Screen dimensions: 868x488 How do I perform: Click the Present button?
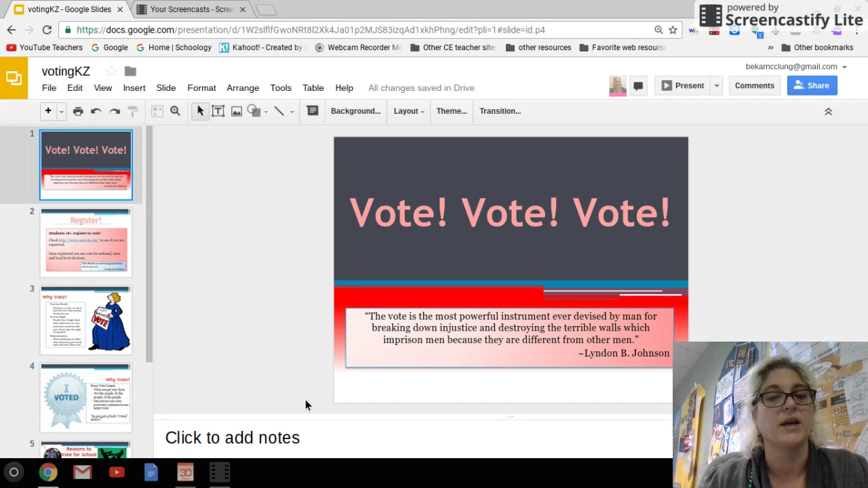[x=683, y=85]
